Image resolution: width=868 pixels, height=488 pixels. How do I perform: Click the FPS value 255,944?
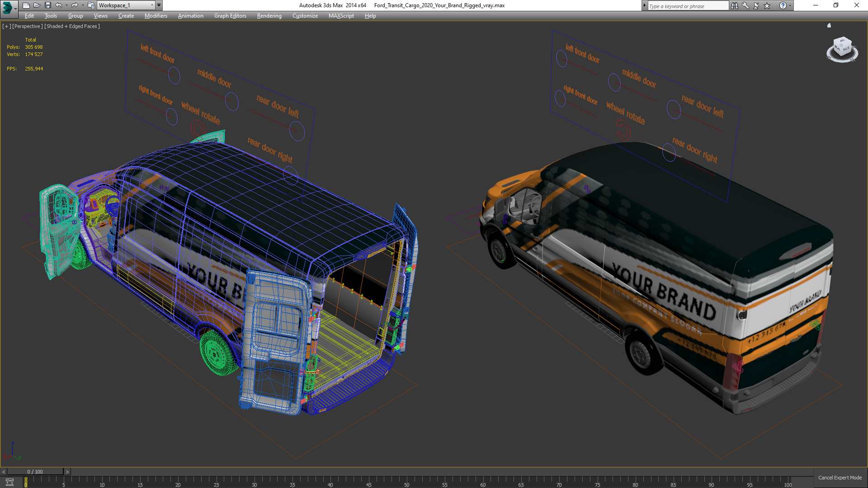pyautogui.click(x=34, y=69)
